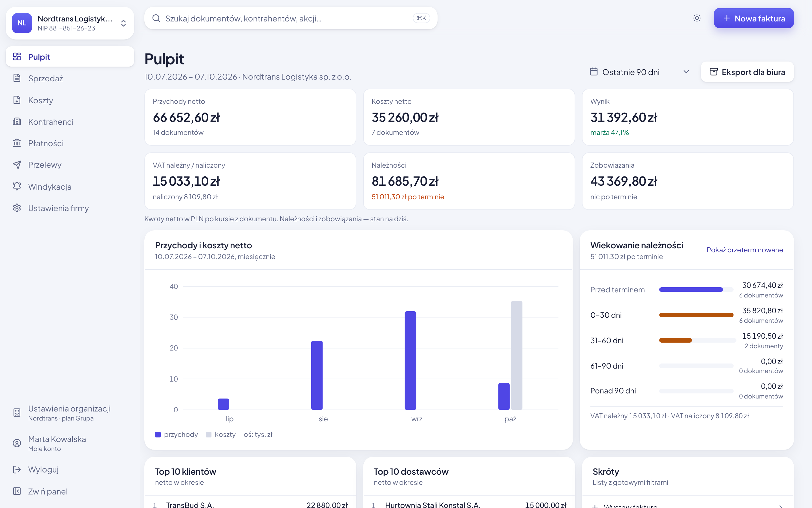Follow the Pokaż przeterminowane link
The width and height of the screenshot is (812, 508).
coord(745,250)
